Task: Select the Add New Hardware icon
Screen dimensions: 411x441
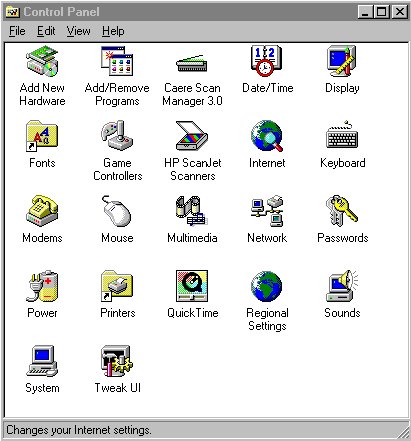Action: coord(42,61)
